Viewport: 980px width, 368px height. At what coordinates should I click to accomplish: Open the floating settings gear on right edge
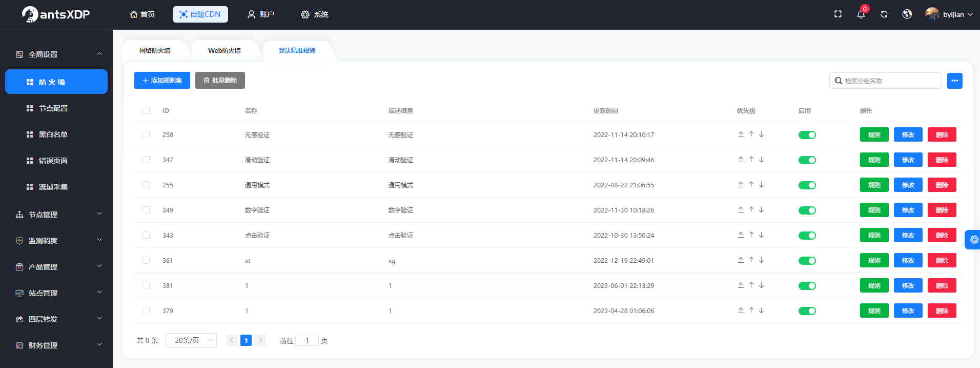[x=973, y=240]
